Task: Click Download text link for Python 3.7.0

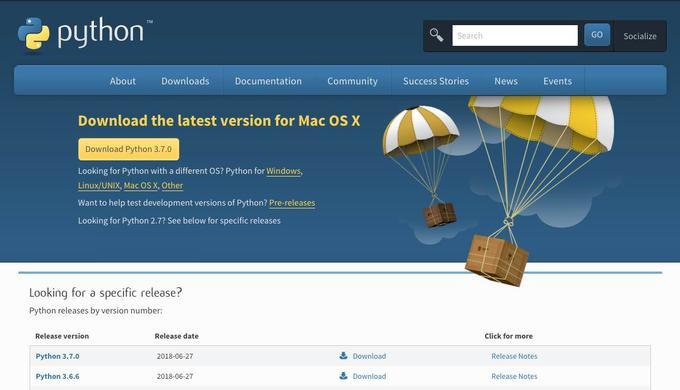Action: [369, 356]
